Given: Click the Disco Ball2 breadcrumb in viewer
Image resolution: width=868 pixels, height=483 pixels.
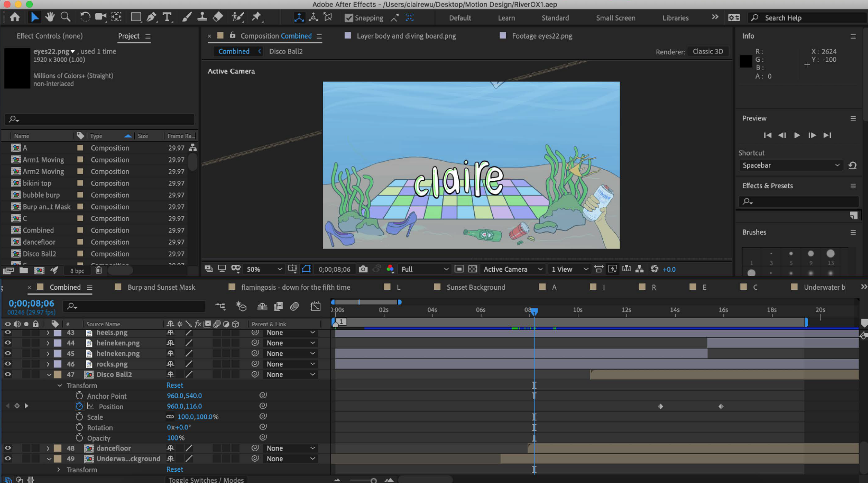Looking at the screenshot, I should [286, 51].
